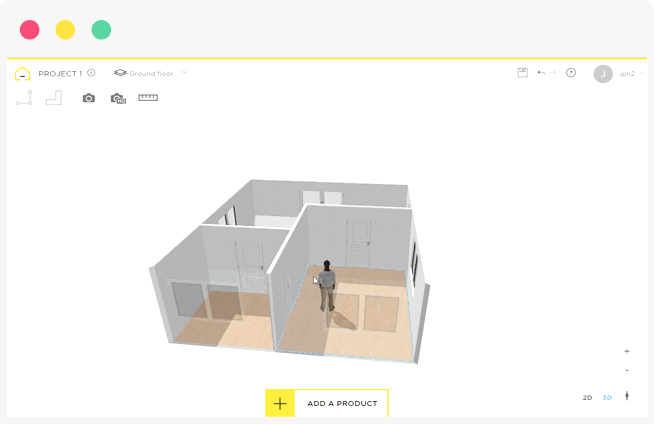Redo the last undone action
The width and height of the screenshot is (654, 425).
coord(553,73)
